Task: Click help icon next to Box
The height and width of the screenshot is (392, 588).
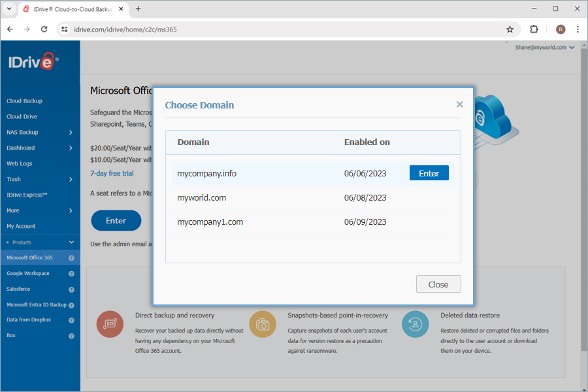Action: click(x=71, y=336)
